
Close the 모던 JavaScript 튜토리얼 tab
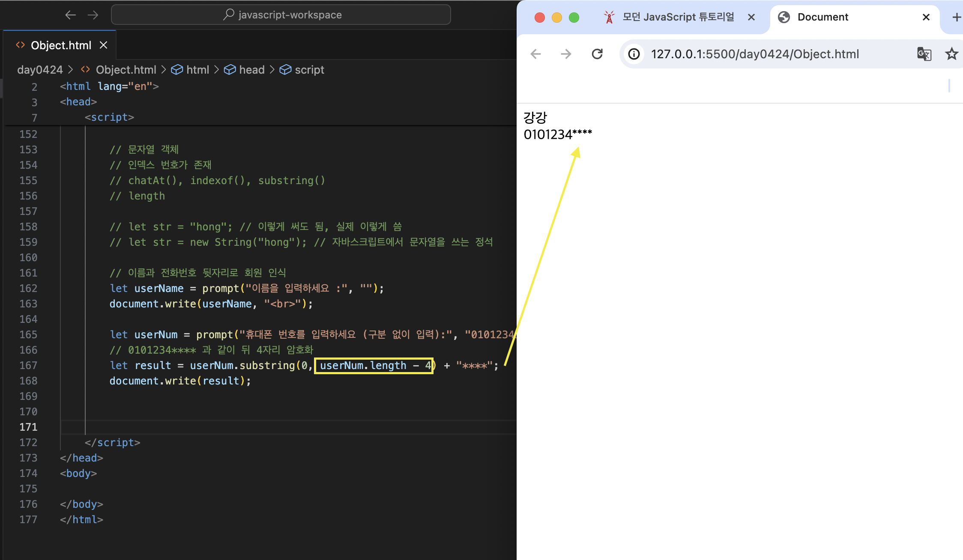(751, 17)
